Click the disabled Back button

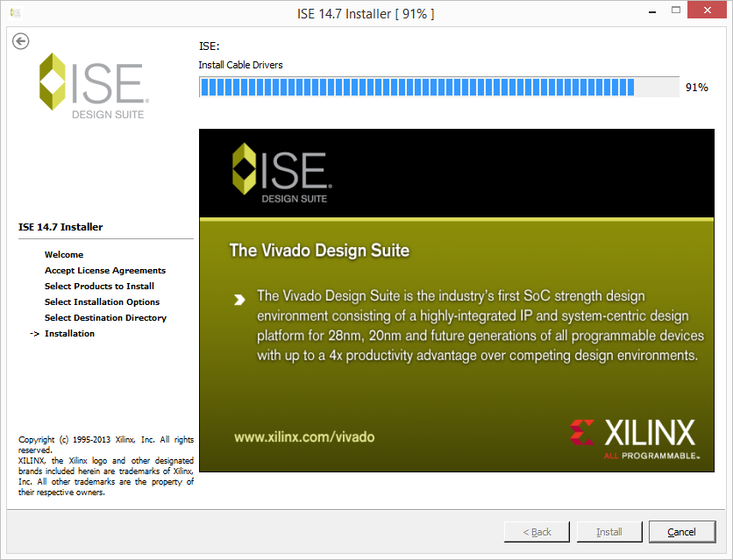537,531
